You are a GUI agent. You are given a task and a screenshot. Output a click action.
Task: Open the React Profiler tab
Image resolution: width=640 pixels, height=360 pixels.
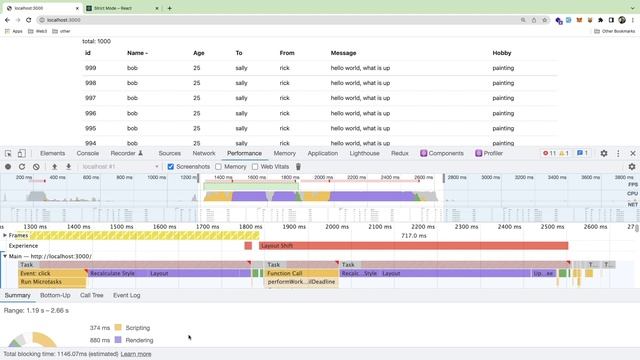pyautogui.click(x=489, y=153)
